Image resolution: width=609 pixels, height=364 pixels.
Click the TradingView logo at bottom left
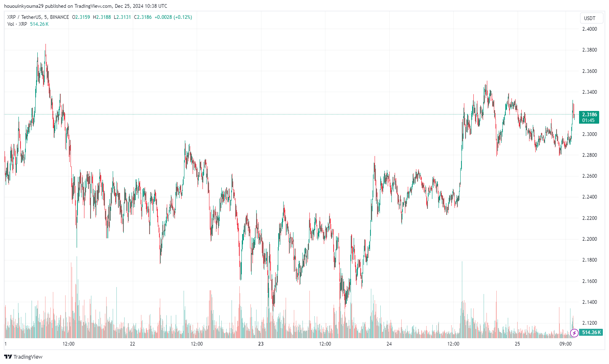click(23, 357)
